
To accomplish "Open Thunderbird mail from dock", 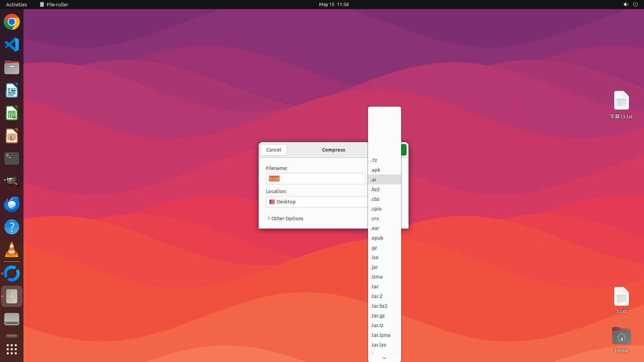I will [x=12, y=204].
